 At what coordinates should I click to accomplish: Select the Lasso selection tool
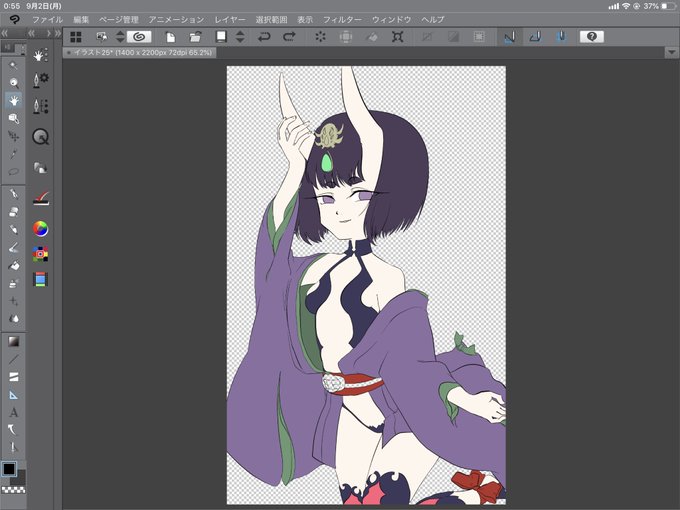tap(13, 171)
